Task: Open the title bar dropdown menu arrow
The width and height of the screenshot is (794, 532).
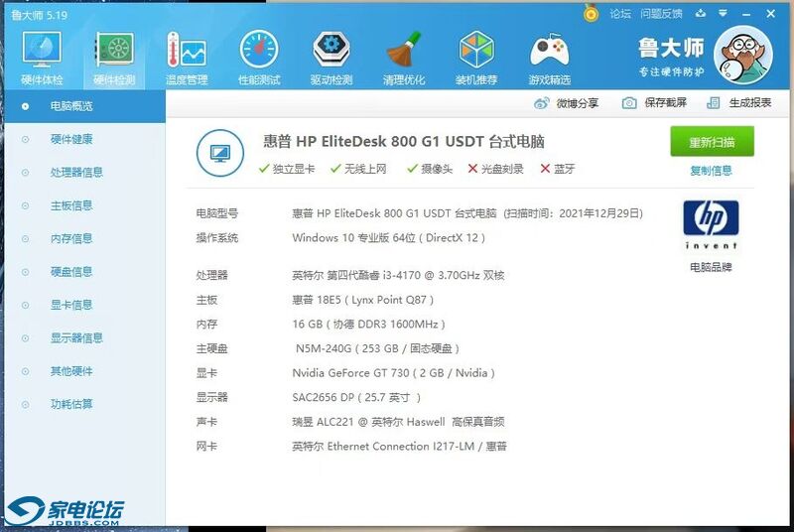Action: pos(723,14)
